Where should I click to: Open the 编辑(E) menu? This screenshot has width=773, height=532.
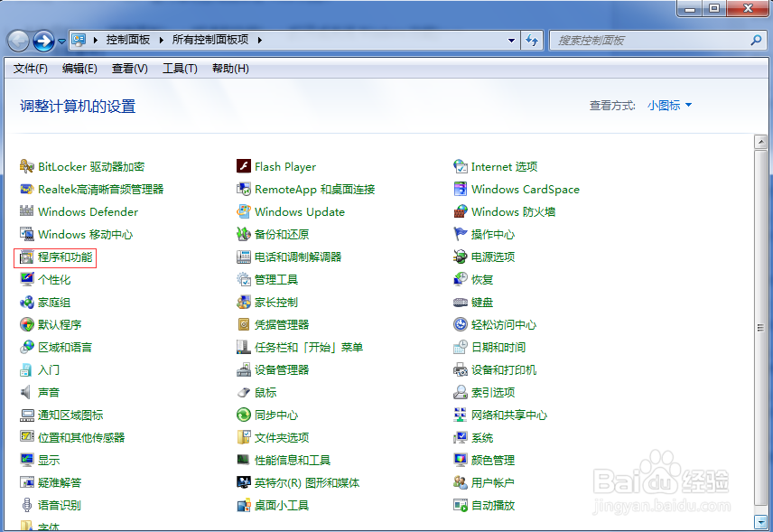click(x=79, y=69)
